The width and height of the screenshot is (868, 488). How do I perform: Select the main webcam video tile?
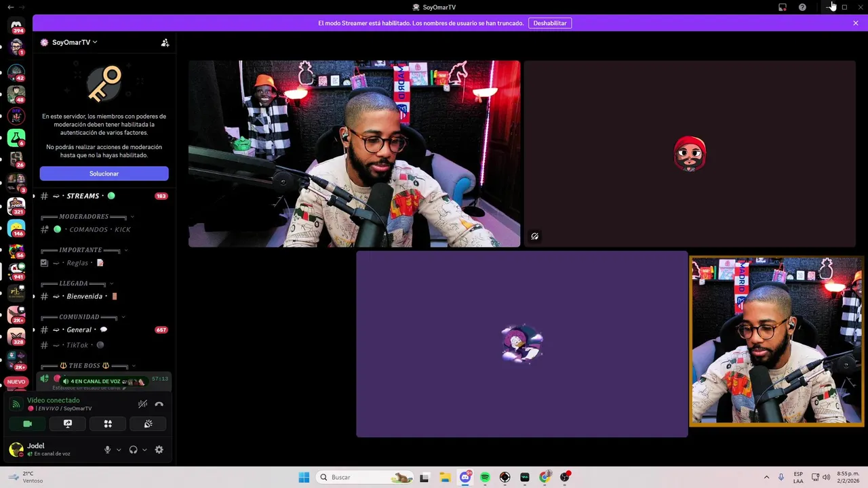pos(354,154)
